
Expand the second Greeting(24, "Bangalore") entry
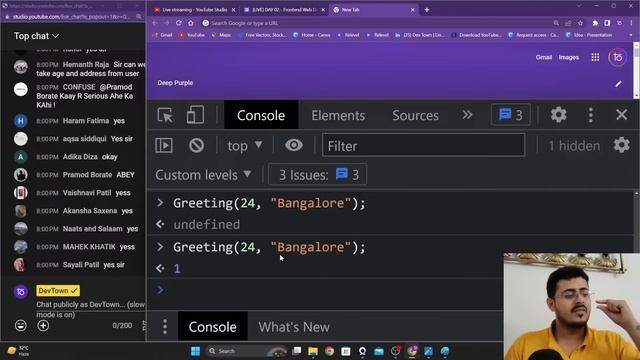point(160,247)
